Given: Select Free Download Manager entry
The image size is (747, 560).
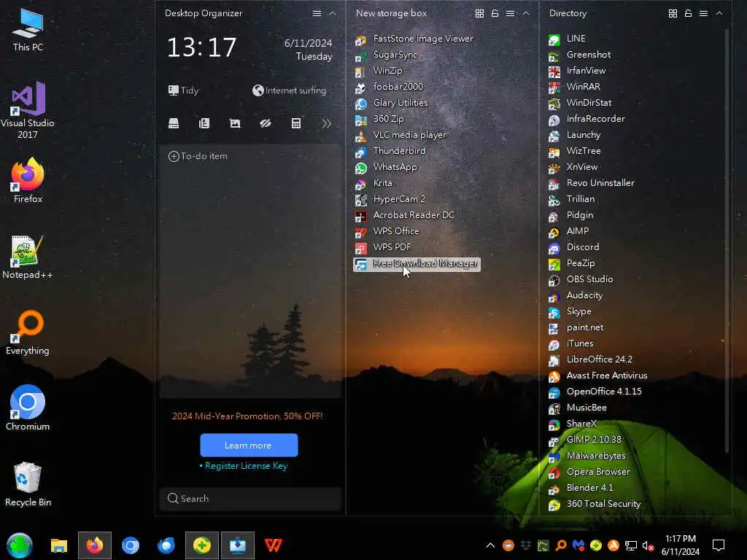Looking at the screenshot, I should (417, 264).
